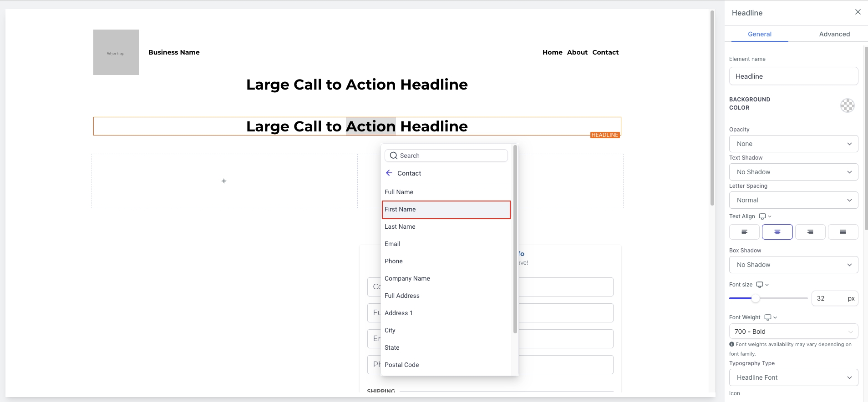Expand the Opacity dropdown
Screen dimensions: 868x402
pos(793,144)
